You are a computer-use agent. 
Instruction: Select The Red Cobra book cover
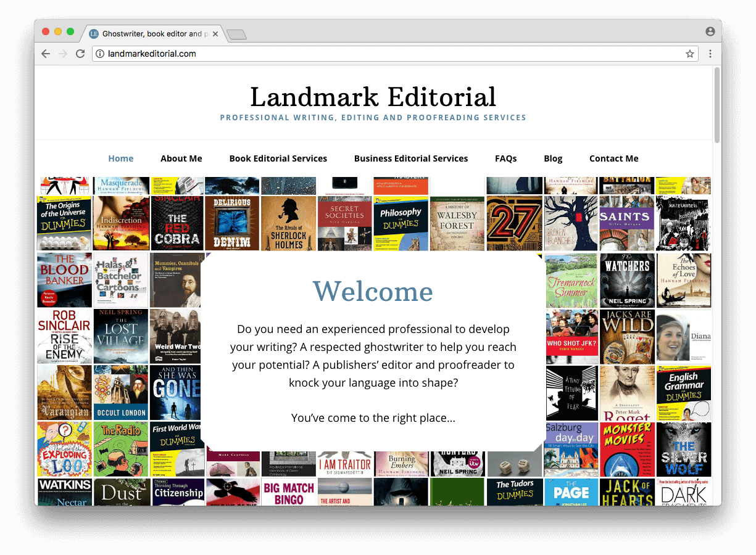[x=177, y=223]
